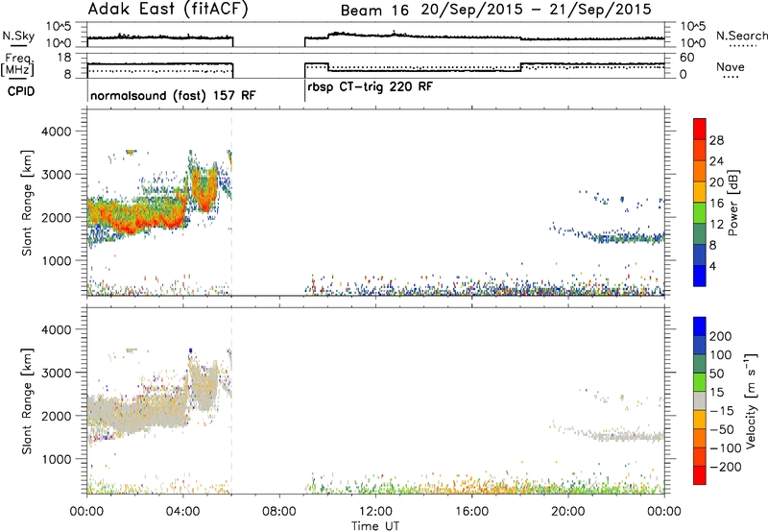Click the '-200' label on Velocity colorbar

pyautogui.click(x=727, y=467)
